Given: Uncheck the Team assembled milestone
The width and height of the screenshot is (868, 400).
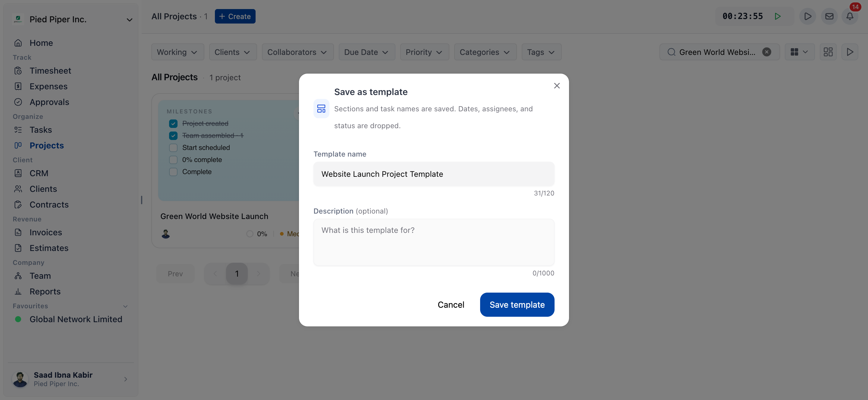Looking at the screenshot, I should pos(173,135).
